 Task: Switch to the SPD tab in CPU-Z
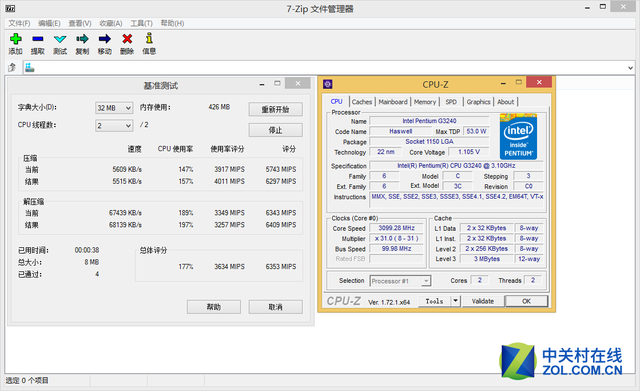pyautogui.click(x=451, y=102)
